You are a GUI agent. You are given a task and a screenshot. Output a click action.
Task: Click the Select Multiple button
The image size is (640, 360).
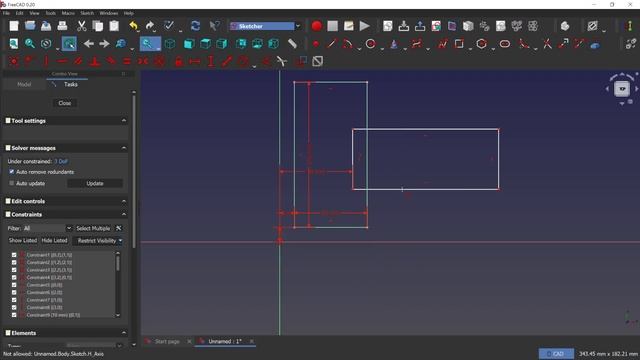coord(93,228)
